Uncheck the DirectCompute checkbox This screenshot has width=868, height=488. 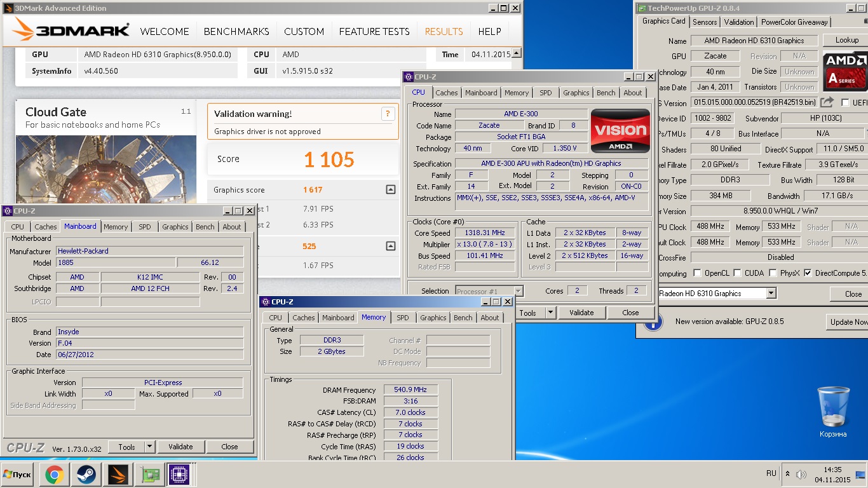click(x=808, y=273)
